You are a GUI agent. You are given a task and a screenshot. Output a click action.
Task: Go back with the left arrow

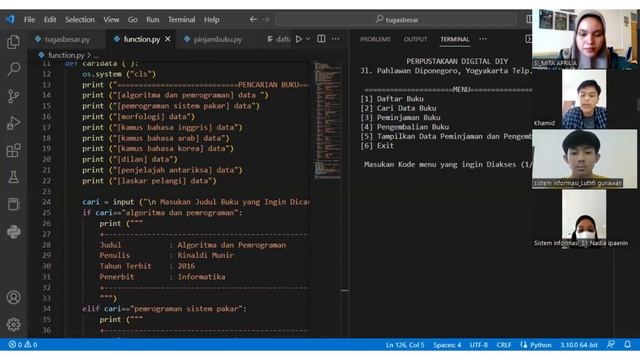coord(253,19)
